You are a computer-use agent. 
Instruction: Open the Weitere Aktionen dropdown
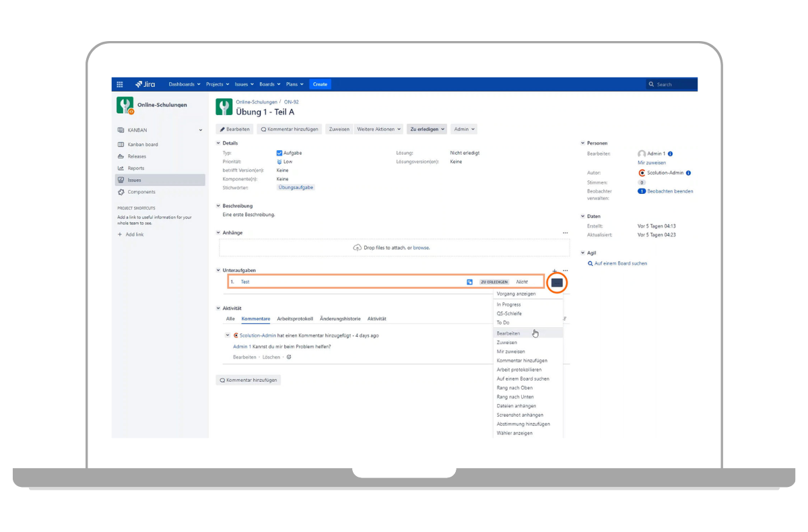pyautogui.click(x=378, y=129)
